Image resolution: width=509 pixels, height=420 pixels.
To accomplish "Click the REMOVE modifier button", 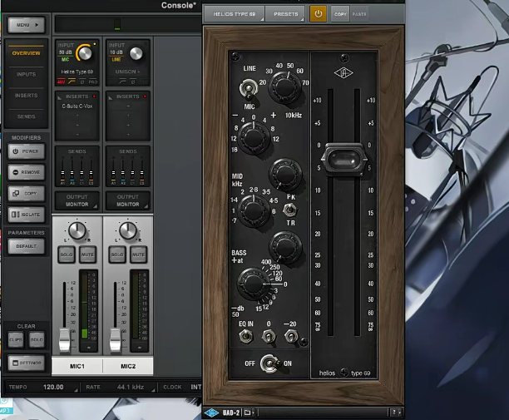I will pos(27,172).
